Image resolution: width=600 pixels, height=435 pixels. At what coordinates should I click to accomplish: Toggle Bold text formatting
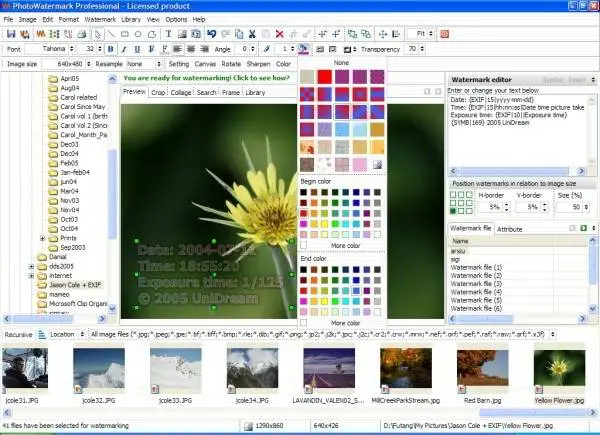pyautogui.click(x=111, y=49)
